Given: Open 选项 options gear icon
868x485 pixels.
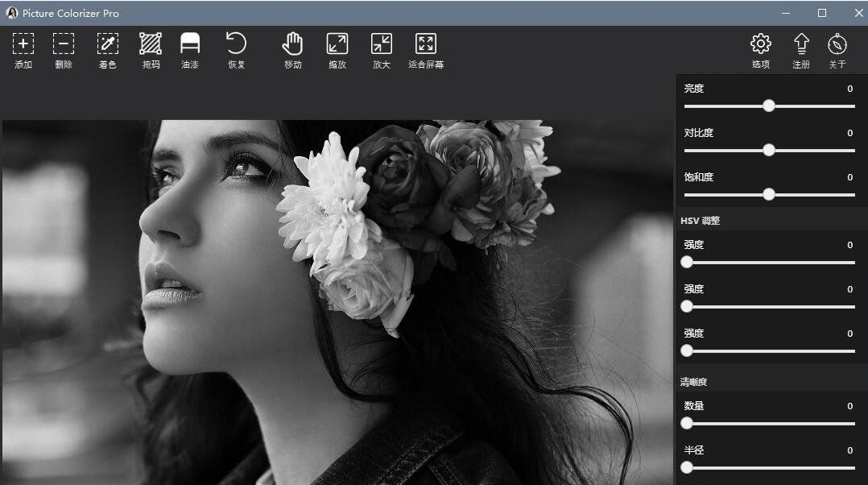Looking at the screenshot, I should (x=761, y=44).
